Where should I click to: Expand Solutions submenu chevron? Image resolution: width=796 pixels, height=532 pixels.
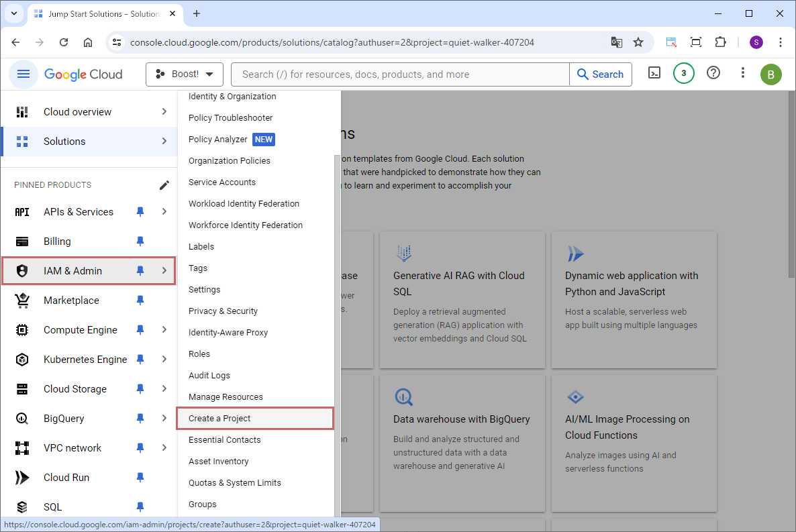pyautogui.click(x=164, y=141)
